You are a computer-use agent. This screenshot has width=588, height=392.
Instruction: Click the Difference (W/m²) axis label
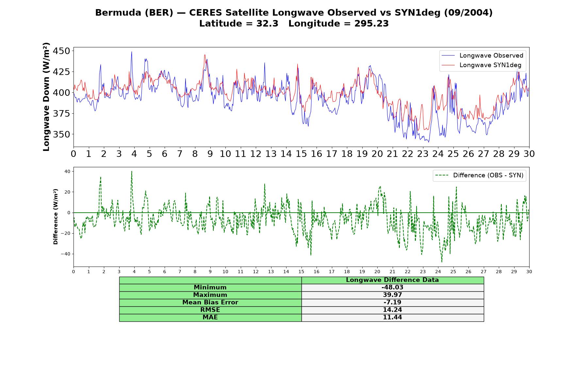coord(56,217)
